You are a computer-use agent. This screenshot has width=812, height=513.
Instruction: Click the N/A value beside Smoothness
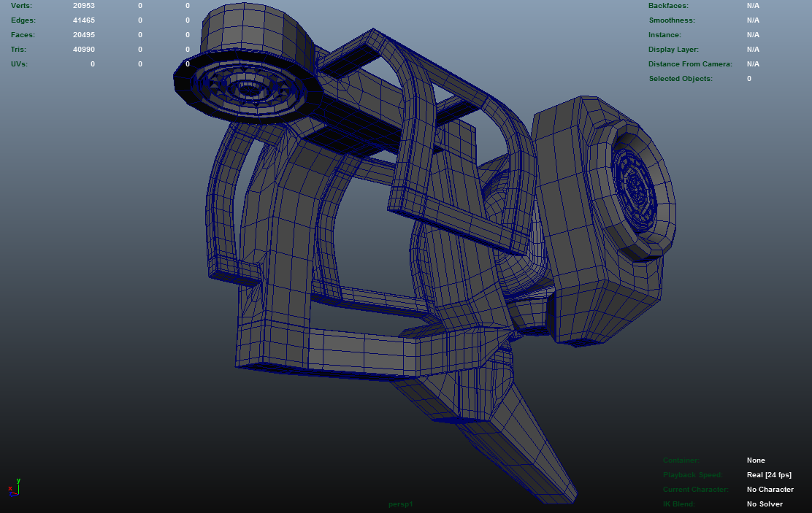(753, 20)
